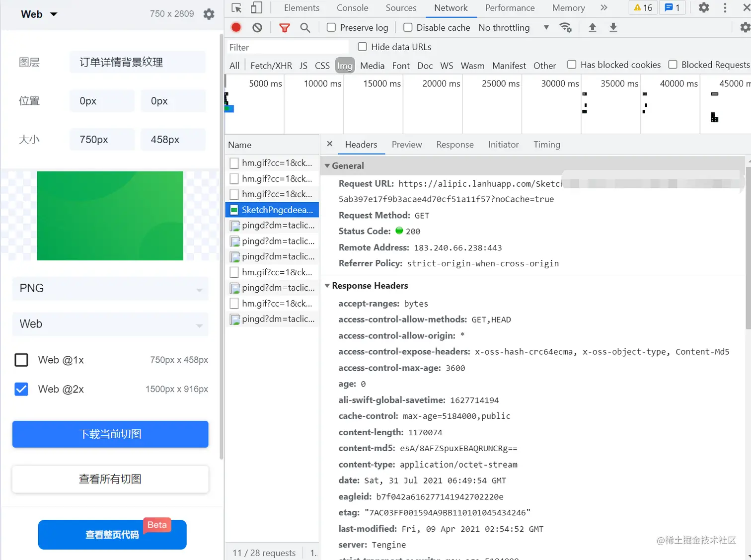Export the network log as HAR
Screen dimensions: 751x560
tap(613, 27)
